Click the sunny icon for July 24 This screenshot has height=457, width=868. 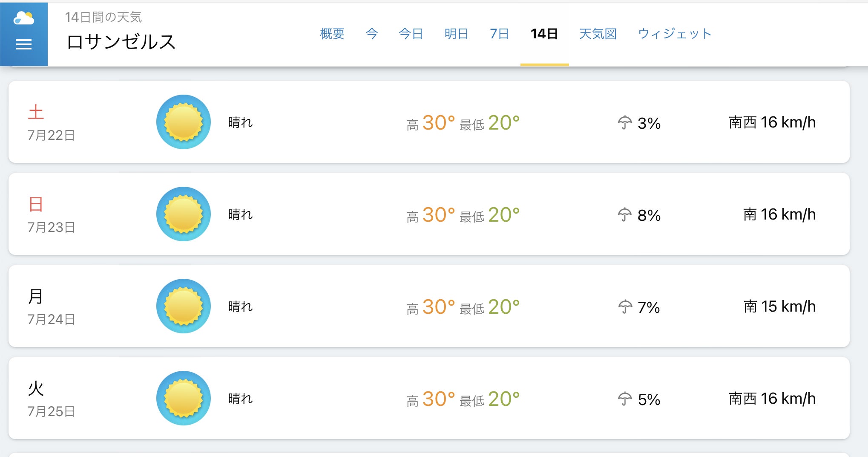(x=184, y=306)
